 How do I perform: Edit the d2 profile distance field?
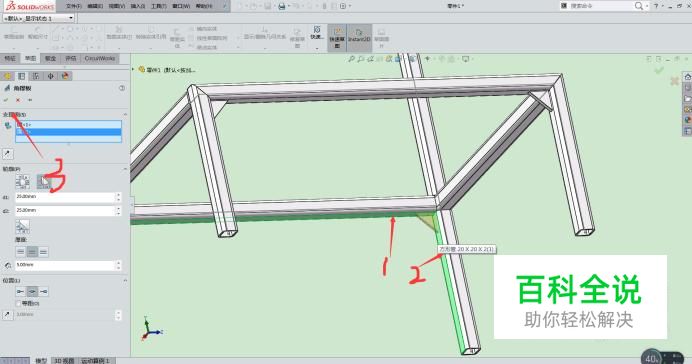click(x=65, y=211)
